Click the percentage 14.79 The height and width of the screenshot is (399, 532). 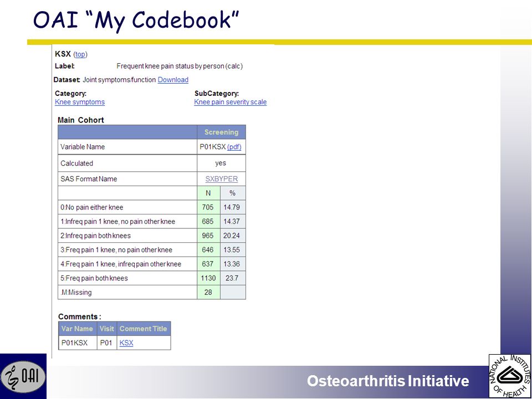(232, 207)
